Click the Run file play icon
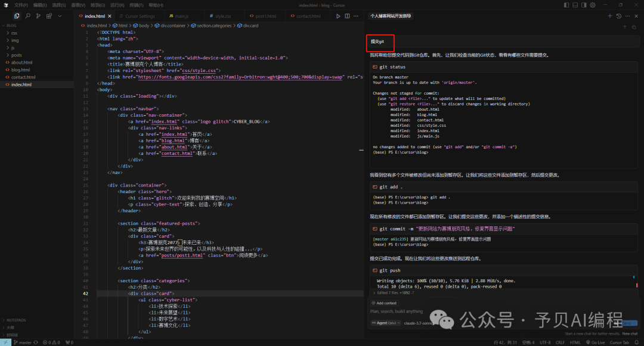Viewport: 644px width, 346px height. pyautogui.click(x=338, y=16)
